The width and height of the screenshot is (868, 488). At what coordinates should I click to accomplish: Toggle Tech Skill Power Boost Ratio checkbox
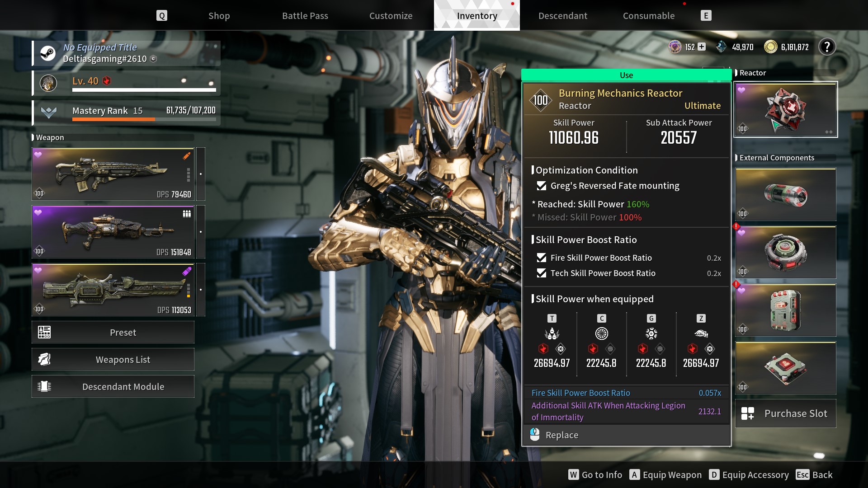tap(541, 273)
